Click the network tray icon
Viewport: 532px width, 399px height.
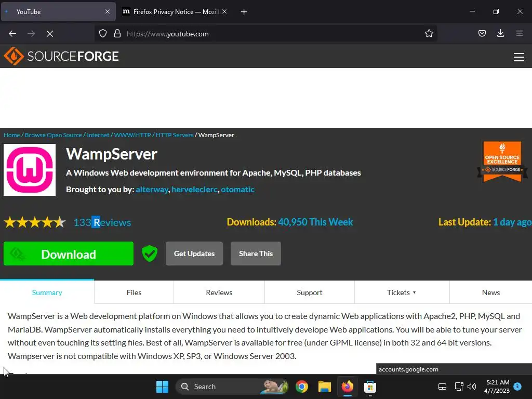pyautogui.click(x=459, y=387)
